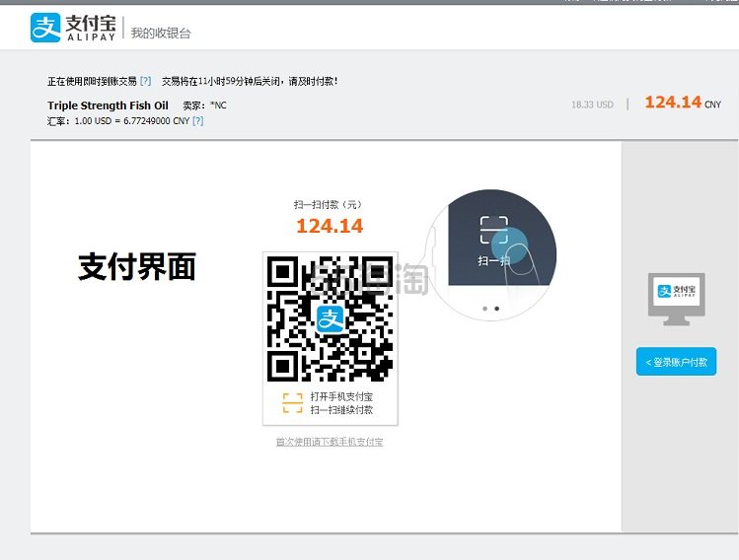Click the seller name 卖家: *NC
739x560 pixels.
coord(204,105)
